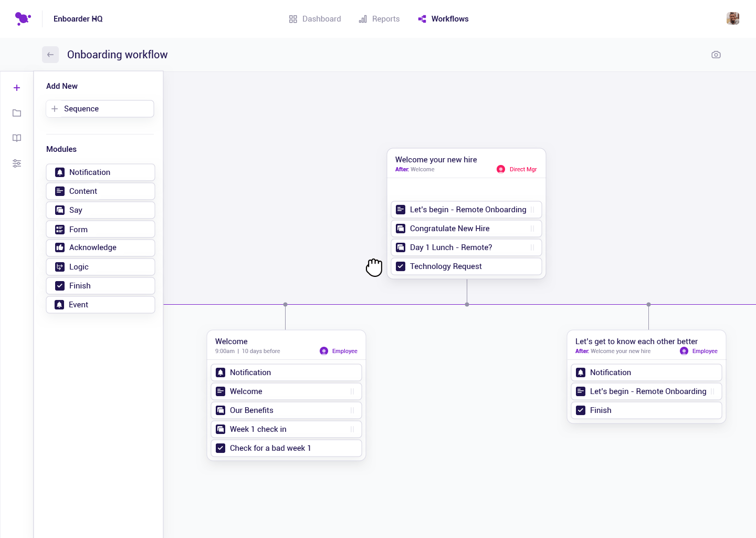Select the Event module icon
The width and height of the screenshot is (756, 538).
pyautogui.click(x=59, y=304)
